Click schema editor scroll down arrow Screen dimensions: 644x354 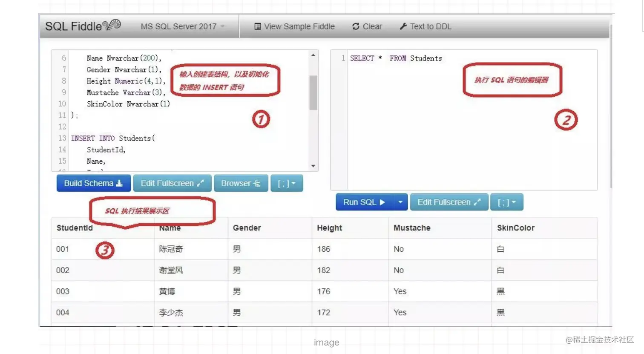[x=313, y=166]
